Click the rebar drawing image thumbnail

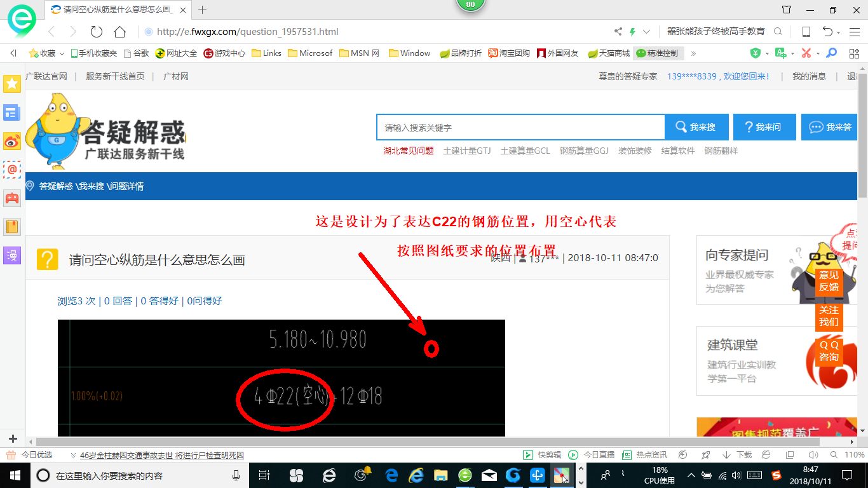coord(281,378)
